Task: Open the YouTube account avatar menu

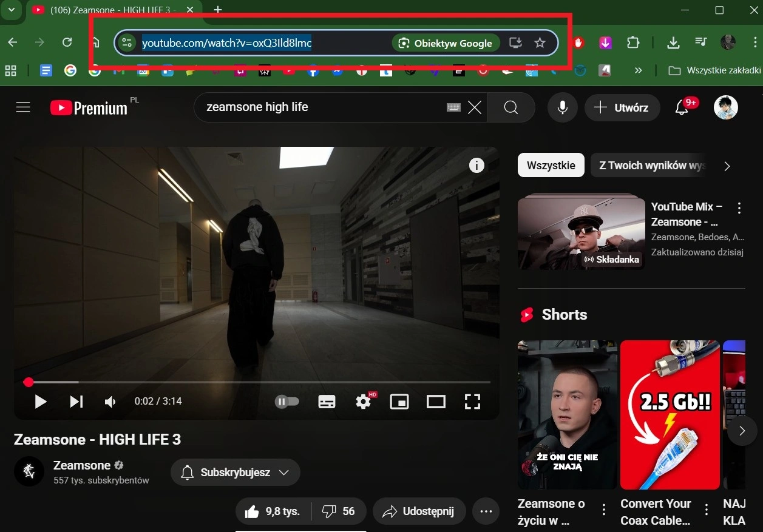Action: [726, 107]
